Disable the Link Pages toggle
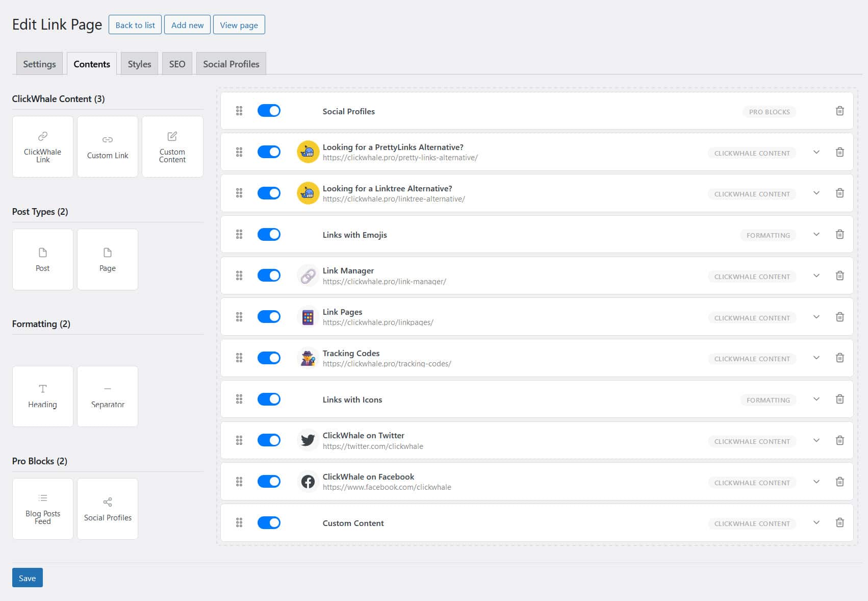This screenshot has width=868, height=601. pyautogui.click(x=269, y=317)
